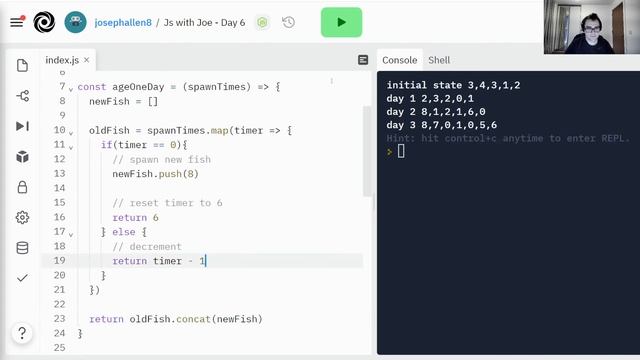Click the Replit spiral logo

44,22
